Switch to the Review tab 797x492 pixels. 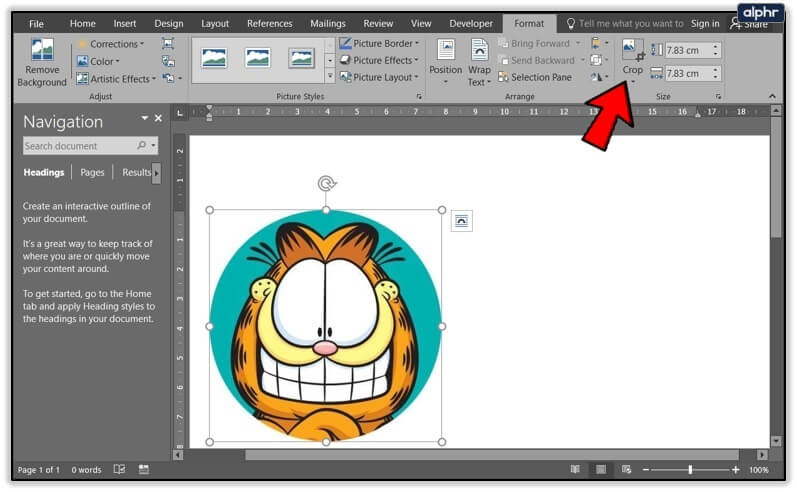point(378,24)
